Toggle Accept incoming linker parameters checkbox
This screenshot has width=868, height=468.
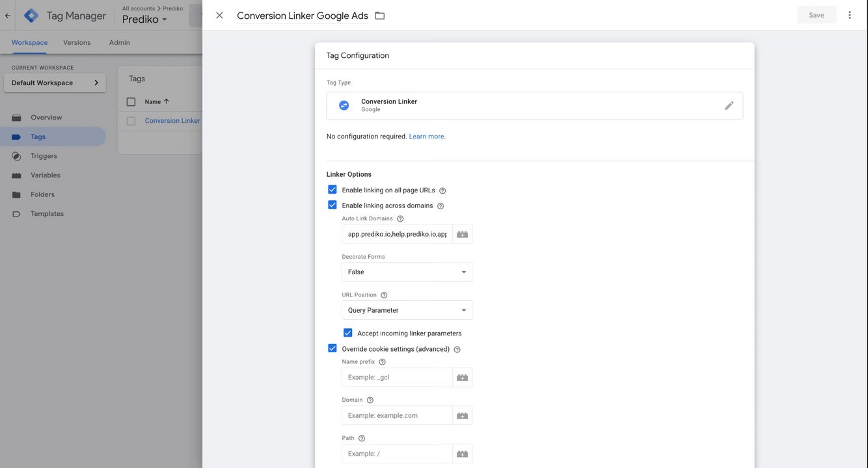[x=348, y=333]
